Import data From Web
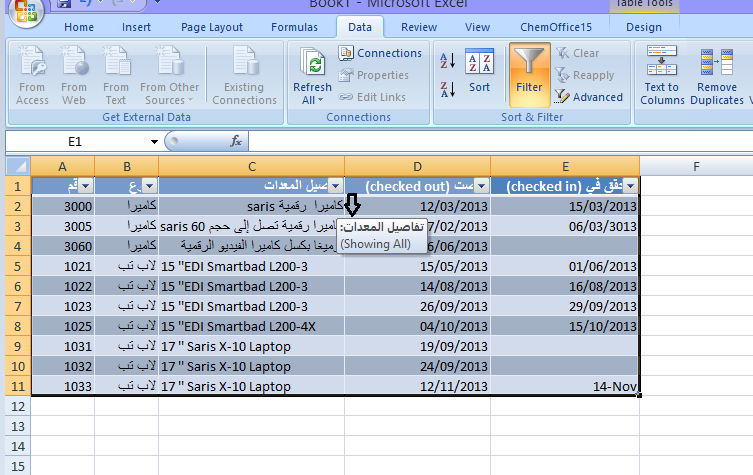Viewport: 753px width, 475px height. tap(74, 75)
